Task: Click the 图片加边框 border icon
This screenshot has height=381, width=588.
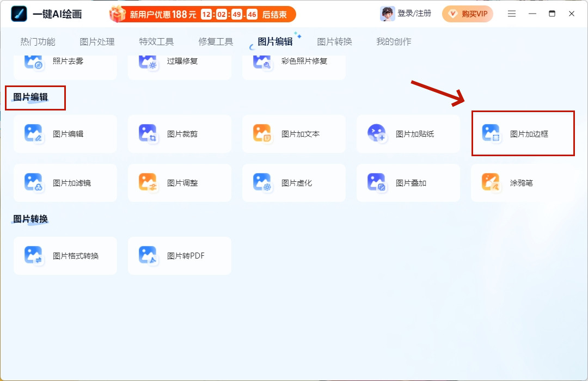Action: point(491,133)
